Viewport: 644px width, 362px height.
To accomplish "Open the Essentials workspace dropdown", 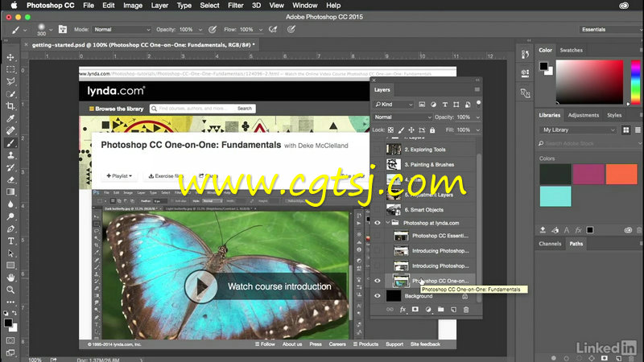I will (x=611, y=30).
